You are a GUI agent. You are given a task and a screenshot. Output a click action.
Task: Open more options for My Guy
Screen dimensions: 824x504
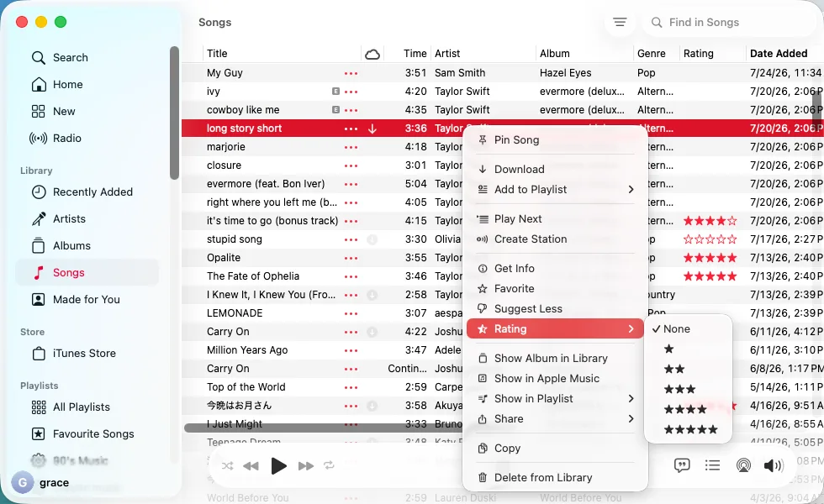[351, 74]
